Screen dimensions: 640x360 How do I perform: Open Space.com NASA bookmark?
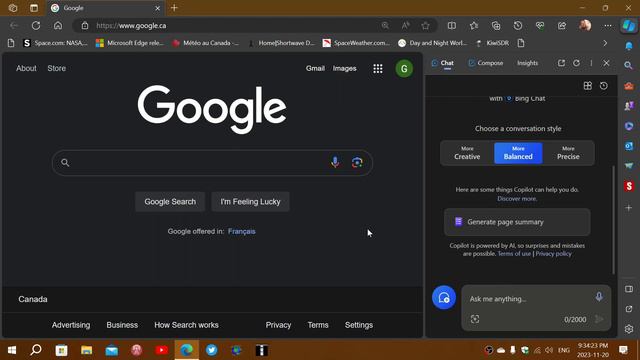coord(55,43)
